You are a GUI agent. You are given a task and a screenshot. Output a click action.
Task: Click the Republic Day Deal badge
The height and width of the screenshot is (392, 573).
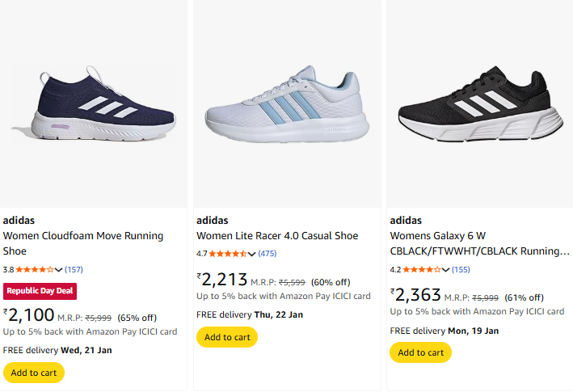[x=40, y=291]
